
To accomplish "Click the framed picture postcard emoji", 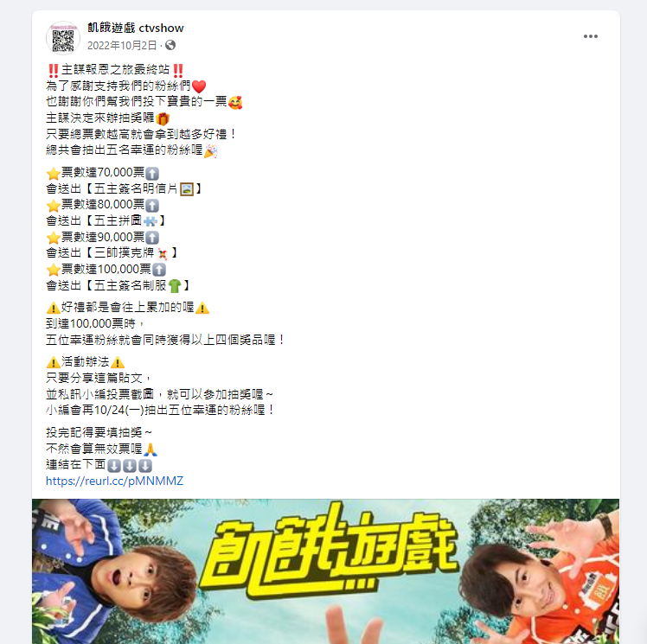I will pyautogui.click(x=187, y=189).
